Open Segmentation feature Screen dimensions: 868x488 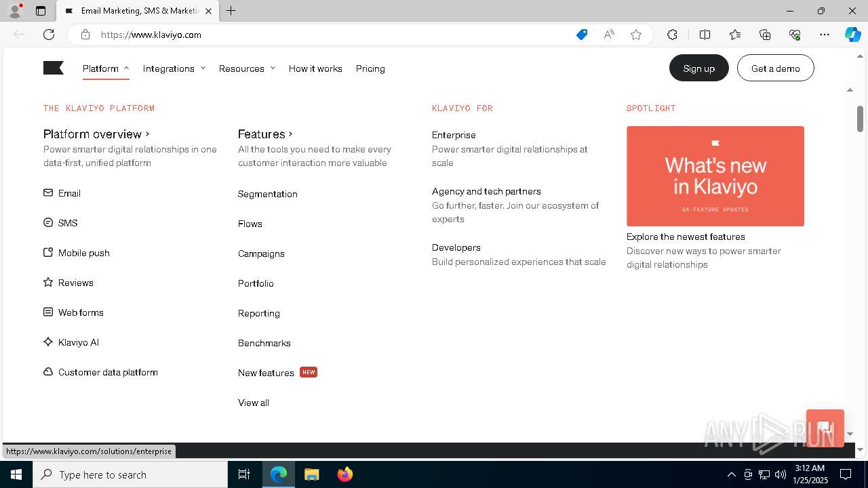(x=268, y=194)
